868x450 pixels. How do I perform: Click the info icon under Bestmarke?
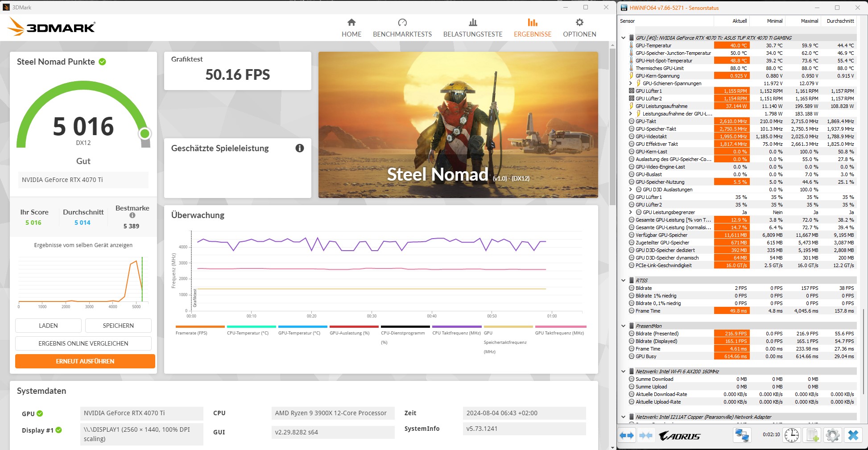132,215
